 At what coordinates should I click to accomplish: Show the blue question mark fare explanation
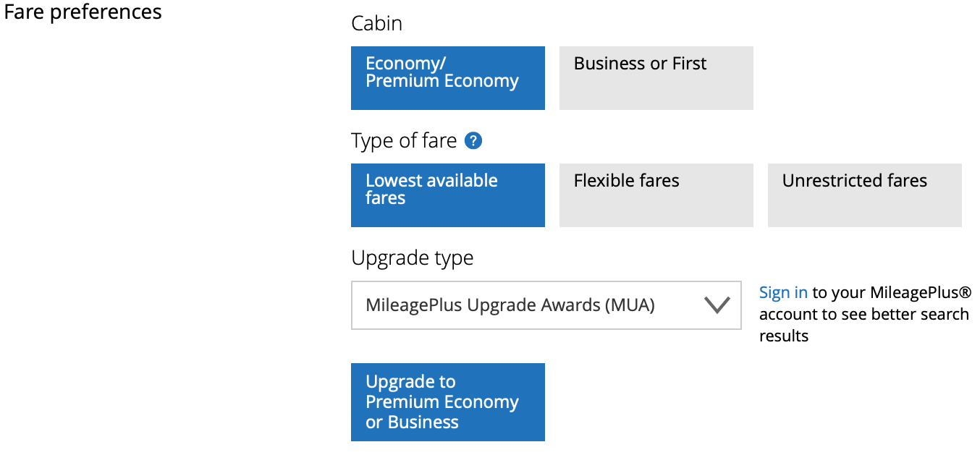point(473,140)
